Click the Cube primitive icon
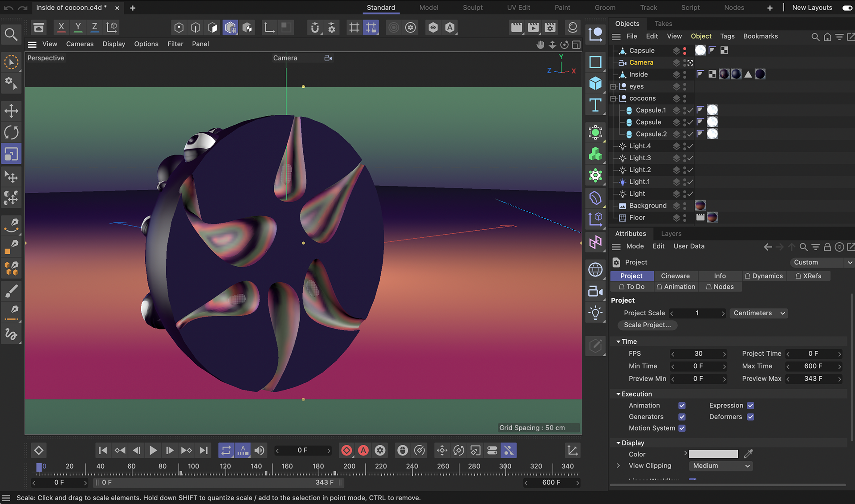Viewport: 855px width, 504px height. pos(595,83)
